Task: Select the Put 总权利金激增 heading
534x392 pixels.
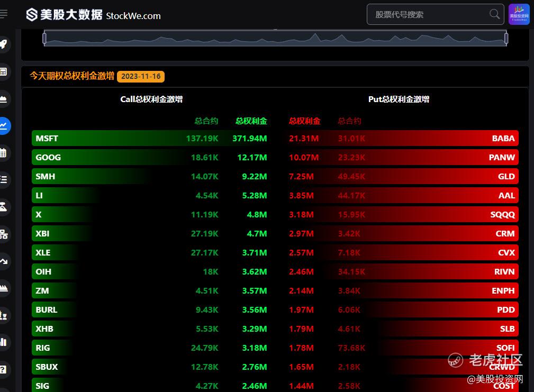Action: 399,99
